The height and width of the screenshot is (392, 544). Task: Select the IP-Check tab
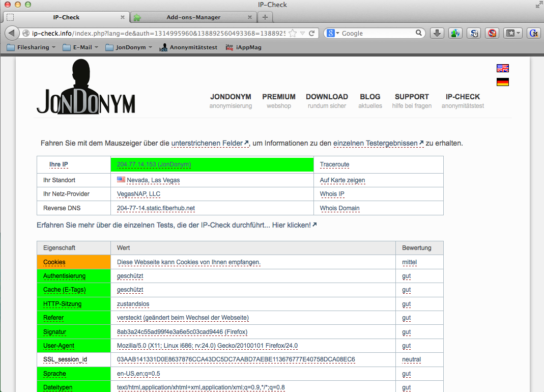pyautogui.click(x=66, y=17)
